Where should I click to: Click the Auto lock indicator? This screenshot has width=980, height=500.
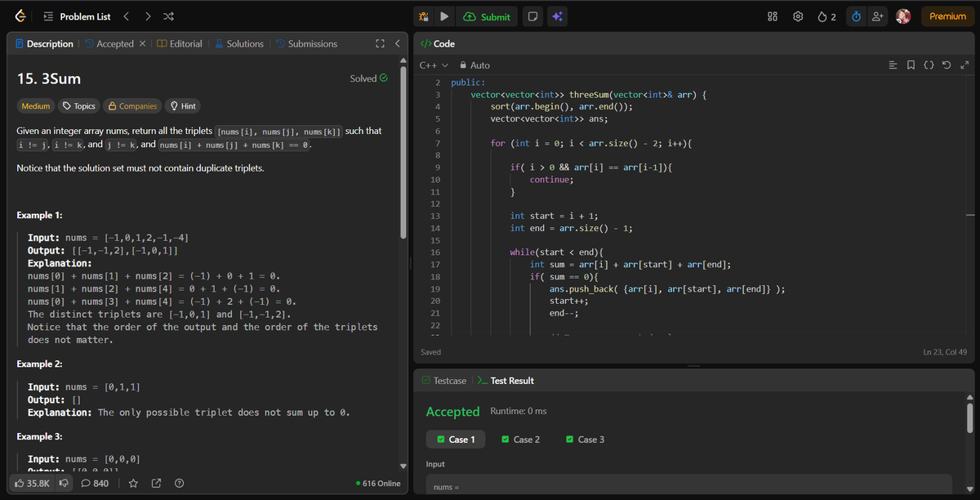[x=474, y=65]
